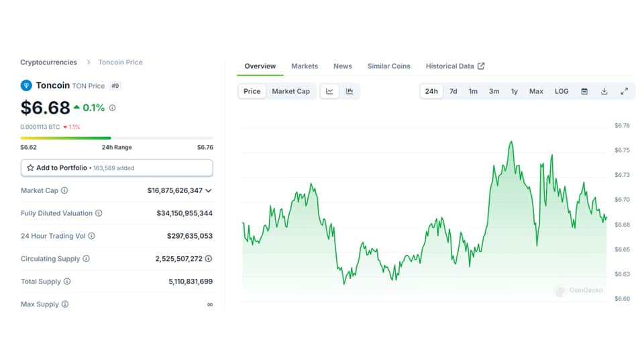Click the Toncoin logo icon

click(x=26, y=85)
